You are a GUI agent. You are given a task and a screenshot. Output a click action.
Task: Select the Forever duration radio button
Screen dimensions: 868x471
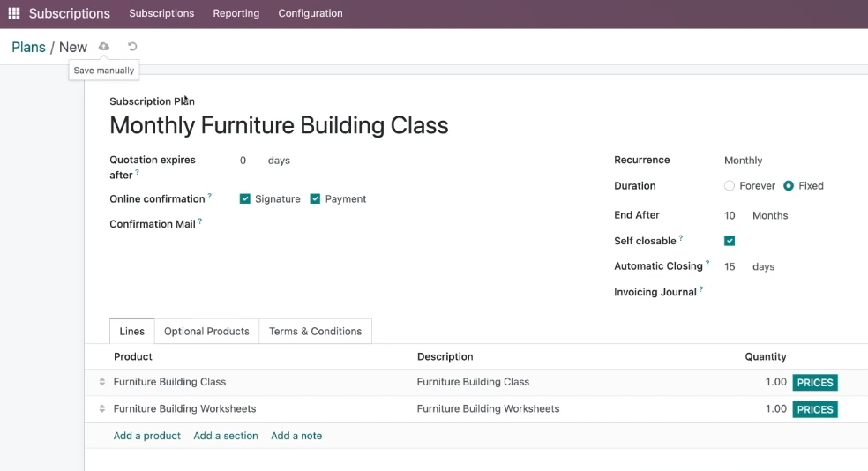729,186
